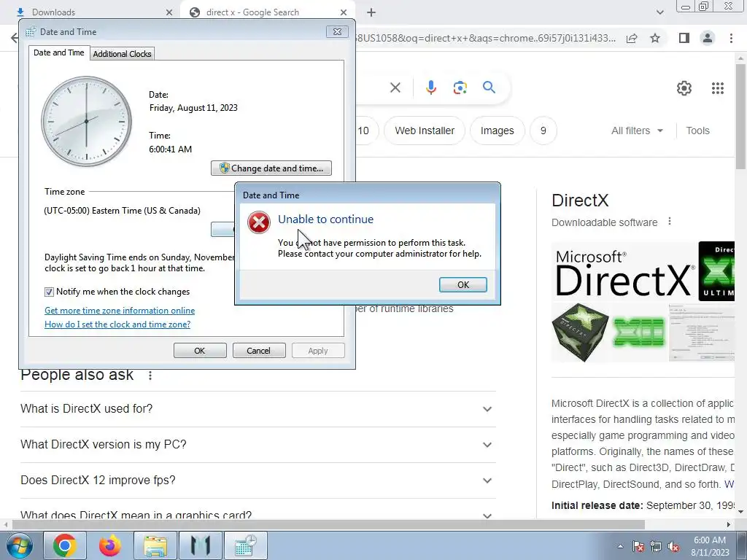The height and width of the screenshot is (560, 747).
Task: Close the Downloads browser tab
Action: (x=169, y=12)
